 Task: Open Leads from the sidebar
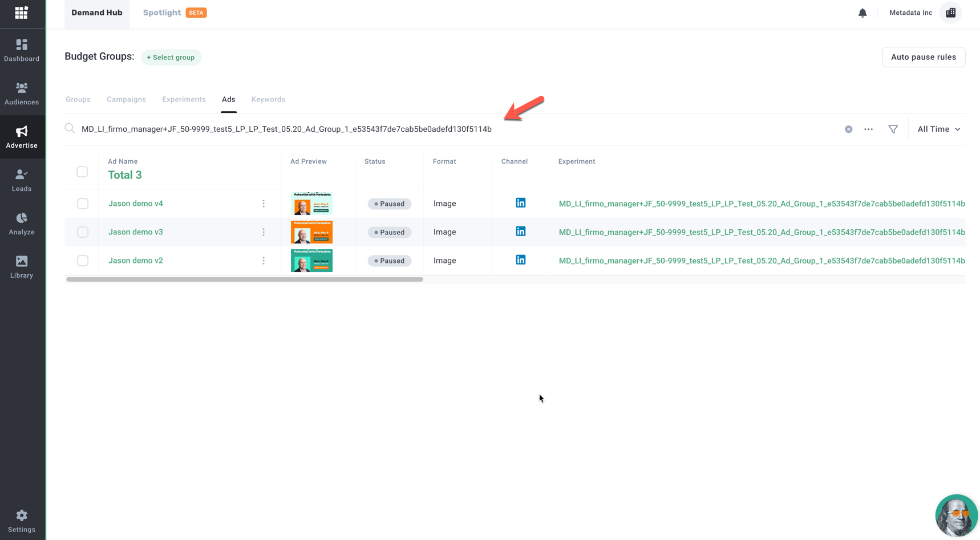tap(22, 180)
